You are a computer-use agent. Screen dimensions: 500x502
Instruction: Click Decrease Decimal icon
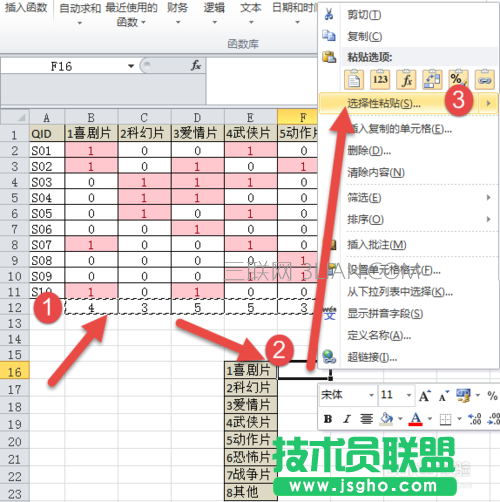[493, 419]
